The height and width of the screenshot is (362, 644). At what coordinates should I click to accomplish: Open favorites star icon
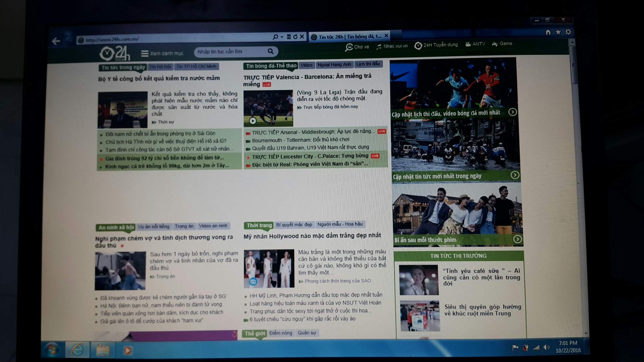point(558,32)
